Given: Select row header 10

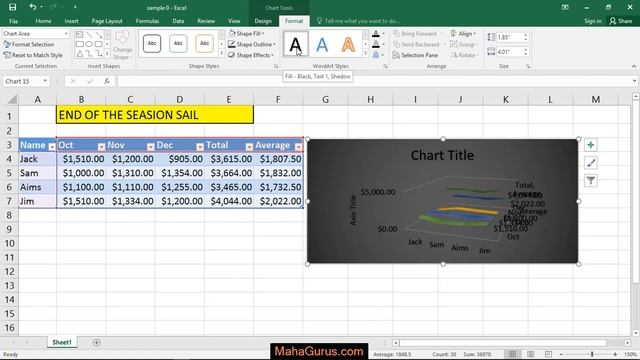Looking at the screenshot, I should pyautogui.click(x=9, y=243).
